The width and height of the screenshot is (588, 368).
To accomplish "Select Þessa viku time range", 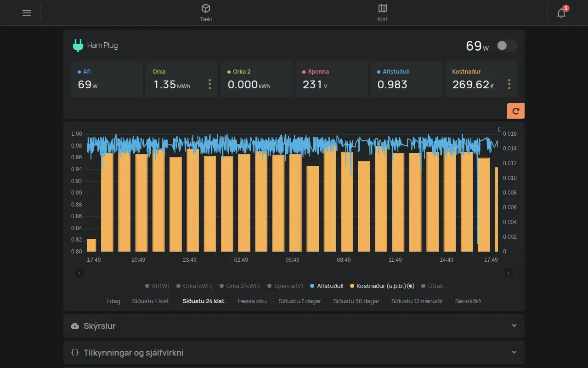I will click(252, 301).
